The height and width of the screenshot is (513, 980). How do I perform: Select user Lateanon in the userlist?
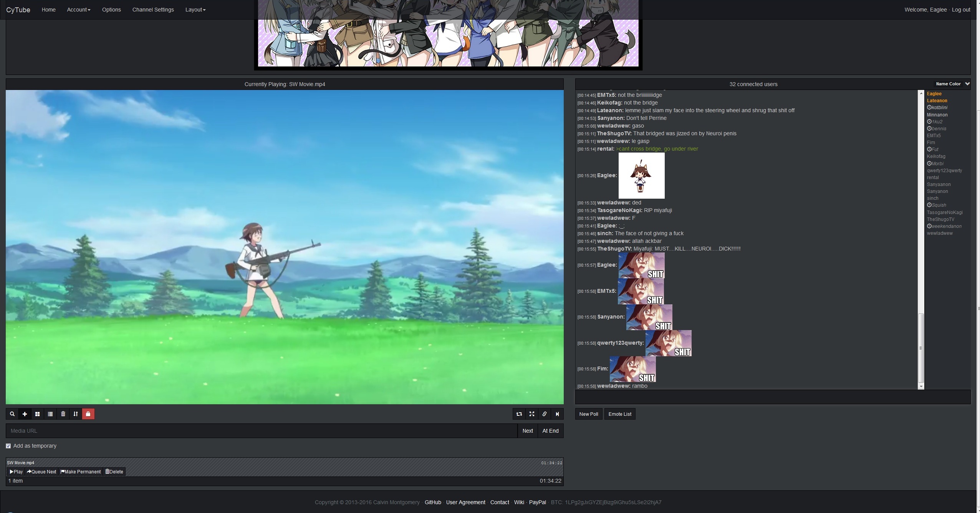pyautogui.click(x=937, y=101)
